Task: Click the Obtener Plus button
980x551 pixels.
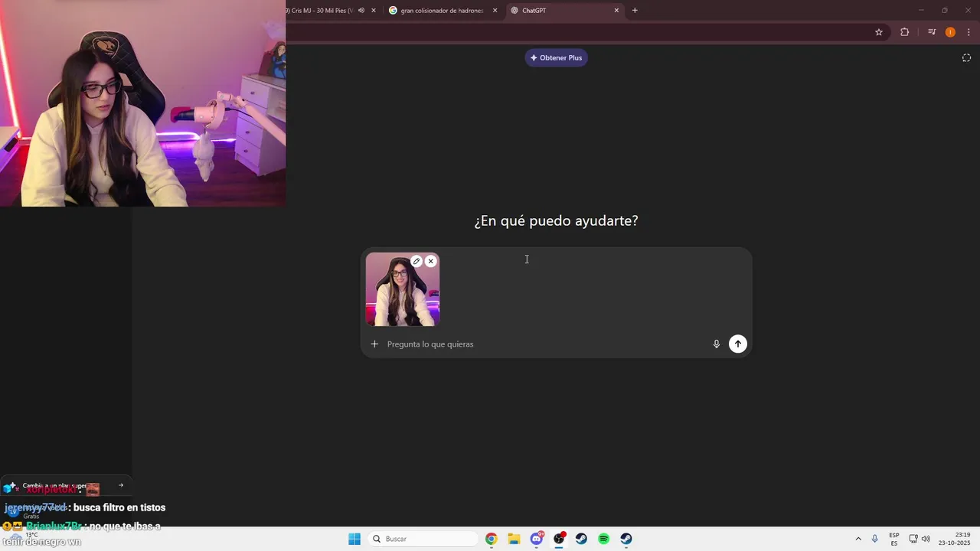Action: point(557,58)
